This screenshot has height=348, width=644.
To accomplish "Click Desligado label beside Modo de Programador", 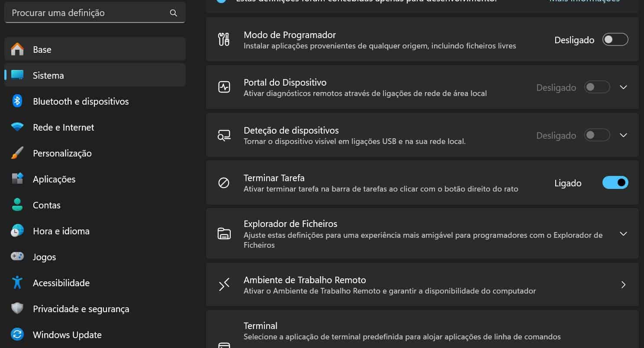I will coord(574,40).
